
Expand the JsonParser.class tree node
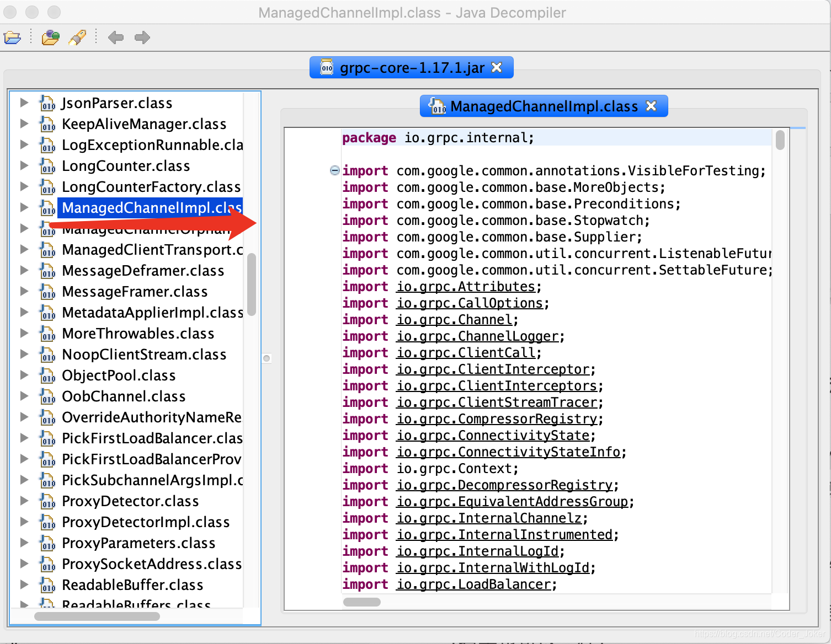tap(24, 103)
